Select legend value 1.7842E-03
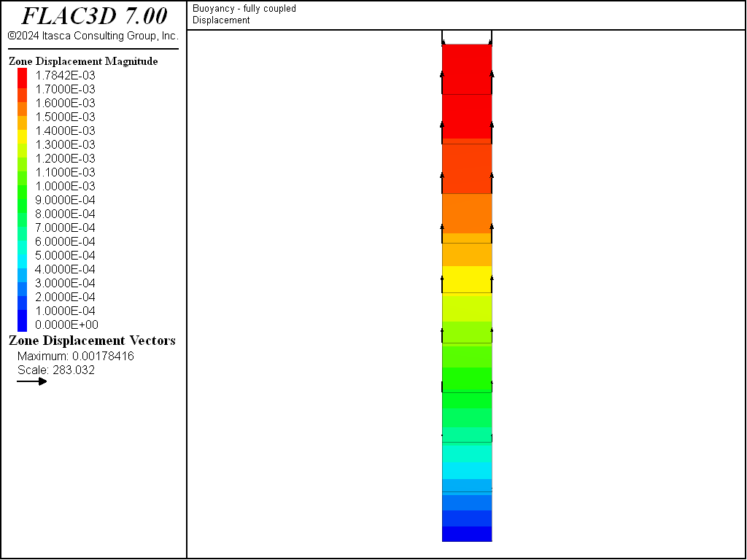The width and height of the screenshot is (747, 560). pos(65,75)
